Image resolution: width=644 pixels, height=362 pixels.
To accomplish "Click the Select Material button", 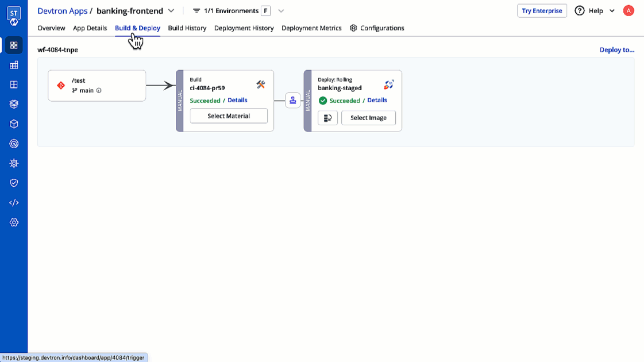I will click(228, 115).
